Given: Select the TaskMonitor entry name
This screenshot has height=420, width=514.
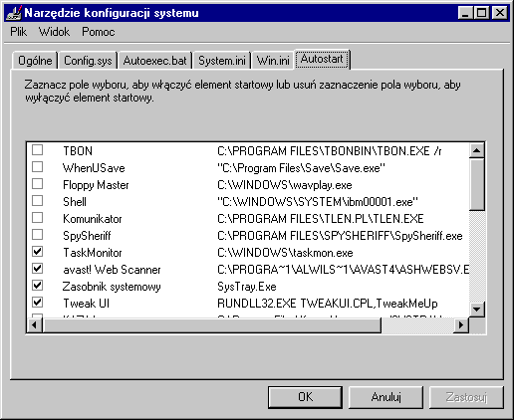Looking at the screenshot, I should tap(93, 253).
